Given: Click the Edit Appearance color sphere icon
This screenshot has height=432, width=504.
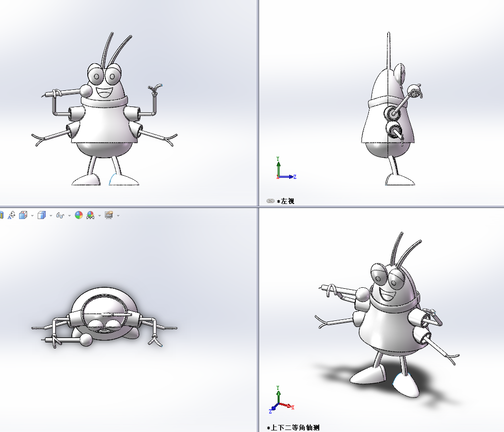Looking at the screenshot, I should click(79, 215).
